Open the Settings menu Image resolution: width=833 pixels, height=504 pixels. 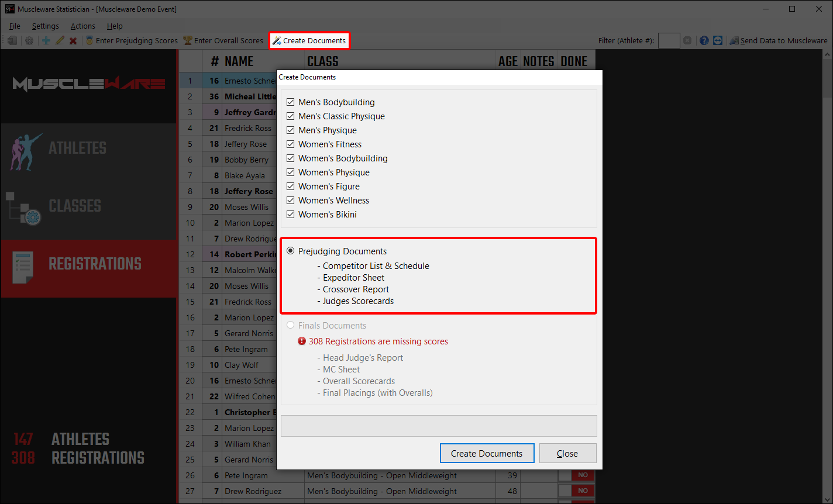coord(45,26)
